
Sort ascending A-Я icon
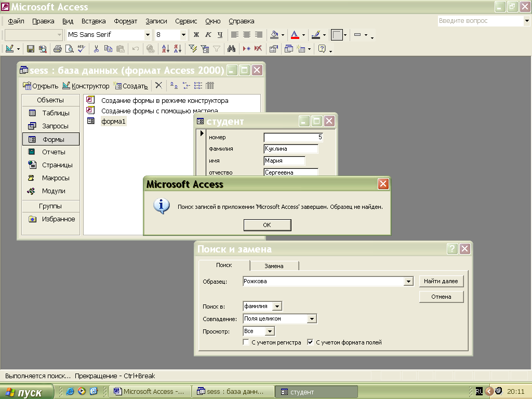click(x=166, y=49)
